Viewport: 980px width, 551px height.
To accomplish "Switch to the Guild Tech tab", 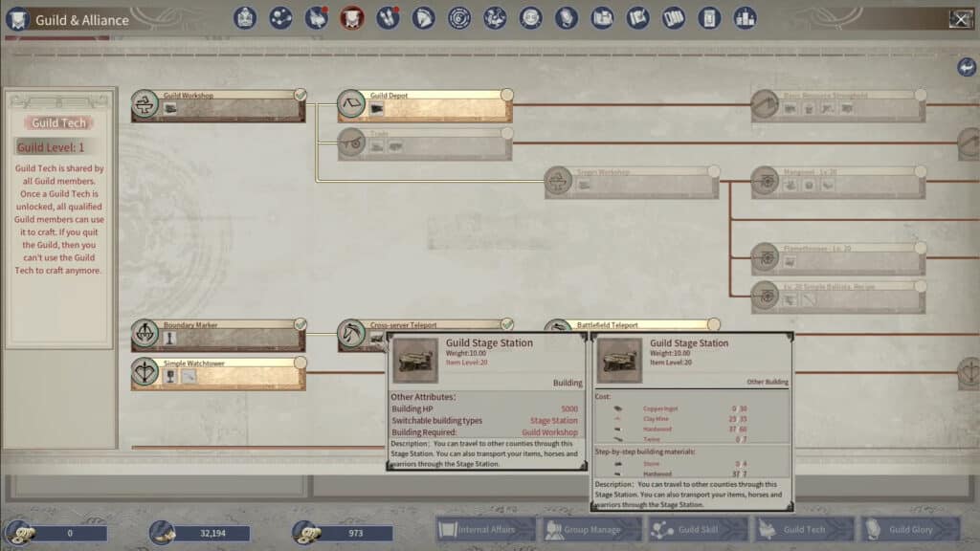I will click(804, 530).
